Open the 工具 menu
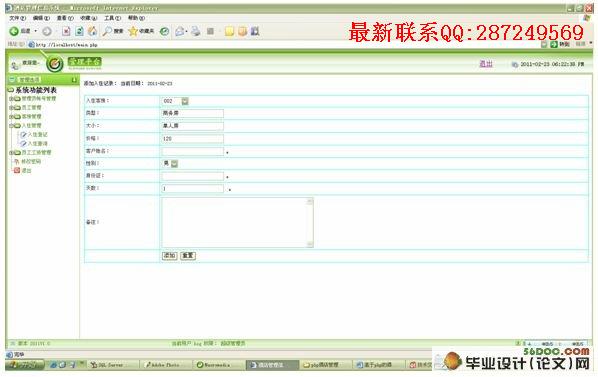 coord(113,18)
